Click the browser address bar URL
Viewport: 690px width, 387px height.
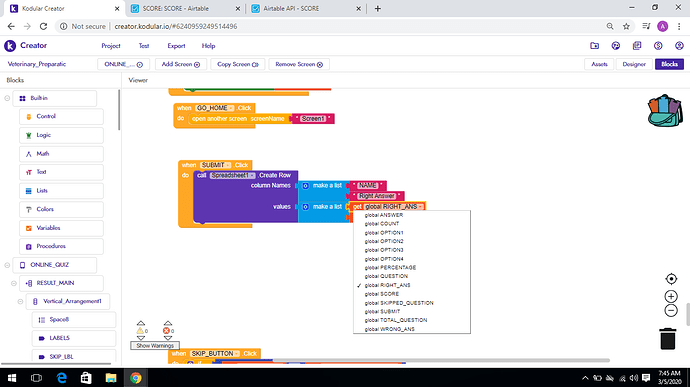[x=176, y=26]
